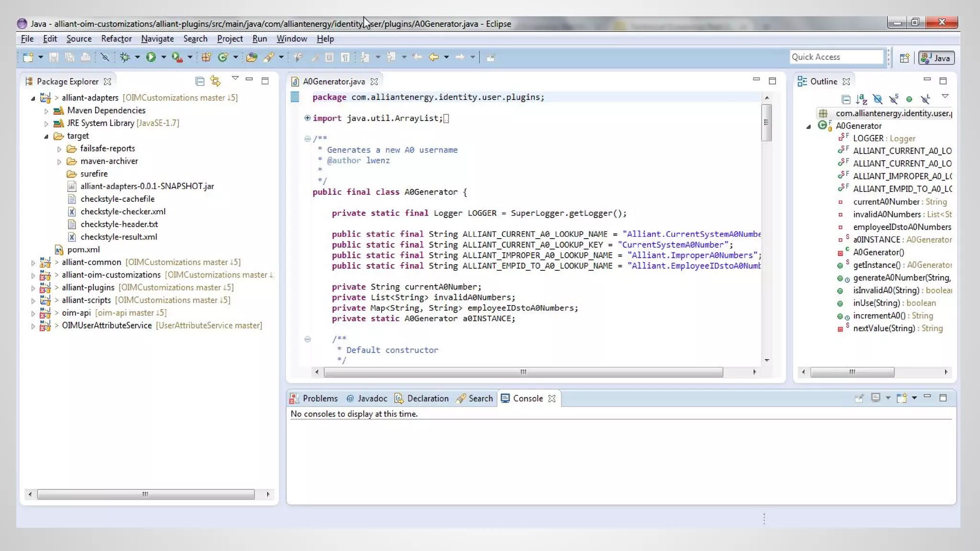This screenshot has width=980, height=551.
Task: Toggle alphabetical Sort in Outline view
Action: pos(861,99)
